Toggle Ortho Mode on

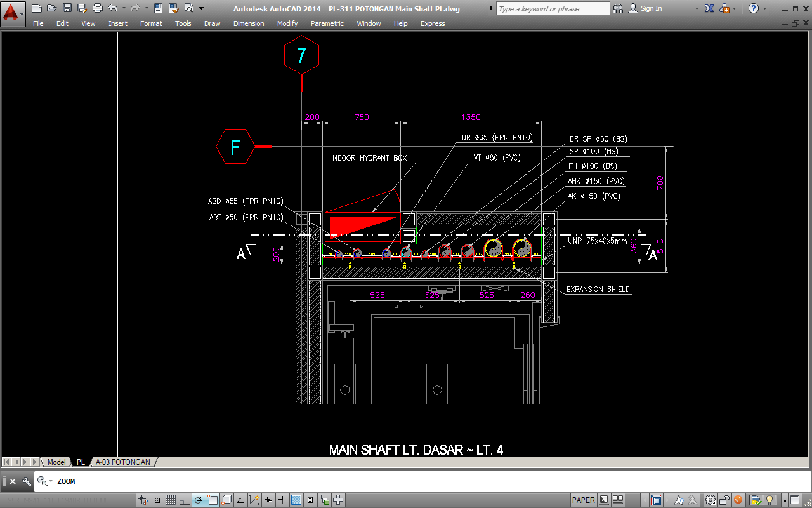pyautogui.click(x=184, y=500)
